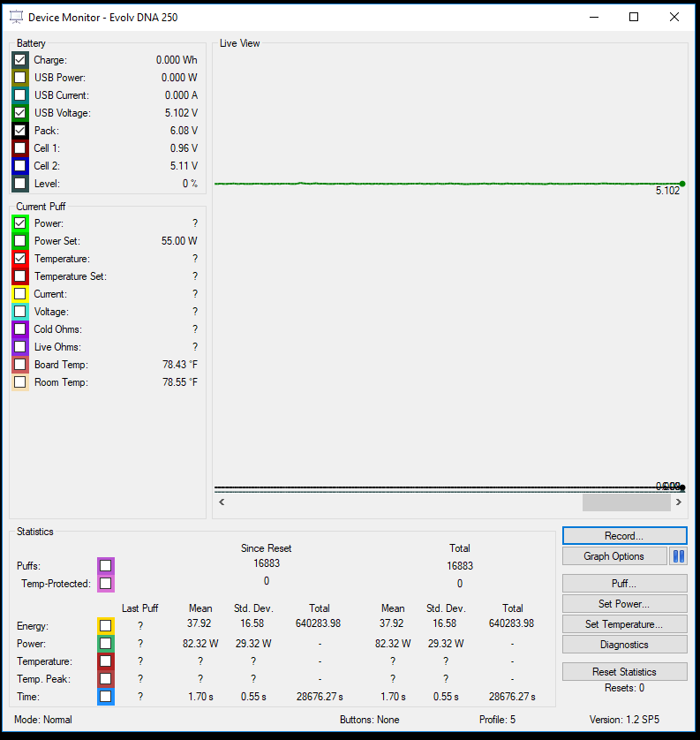Viewport: 700px width, 740px height.
Task: Open the Record dialog
Action: point(624,536)
